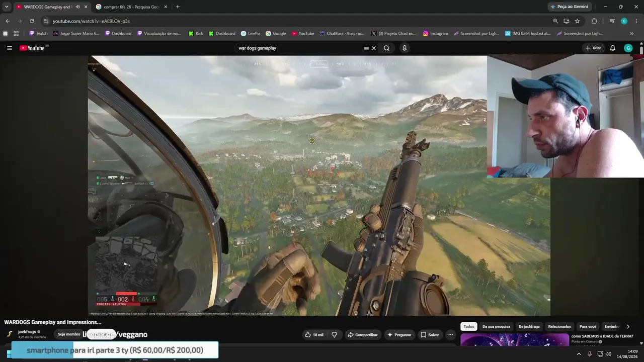Select the Relacionados chip
644x362 pixels.
559,327
